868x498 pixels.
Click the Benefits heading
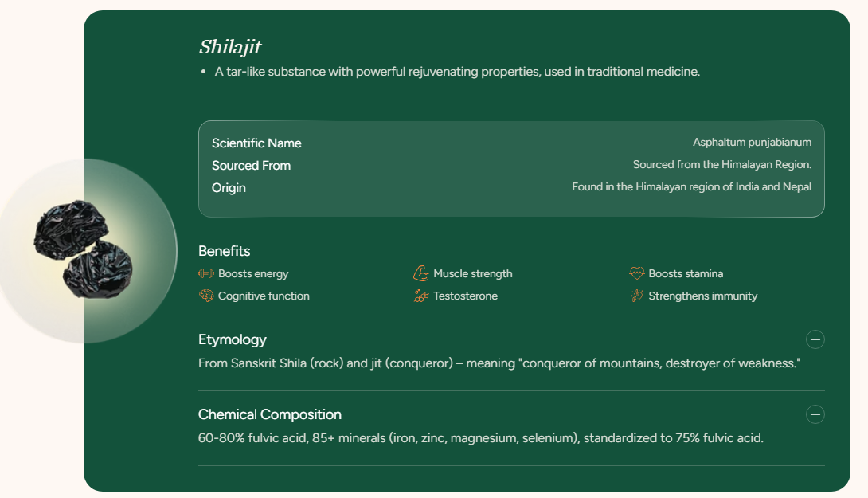tap(225, 251)
